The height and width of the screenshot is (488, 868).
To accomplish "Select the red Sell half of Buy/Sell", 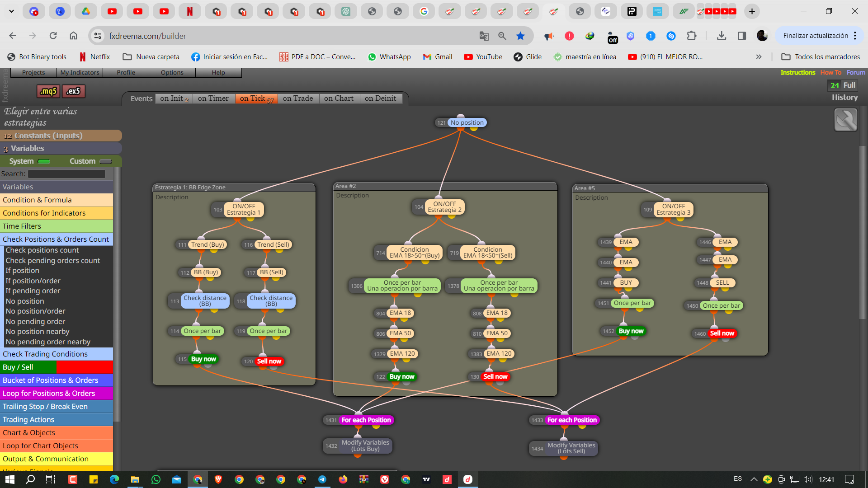I will tap(85, 367).
